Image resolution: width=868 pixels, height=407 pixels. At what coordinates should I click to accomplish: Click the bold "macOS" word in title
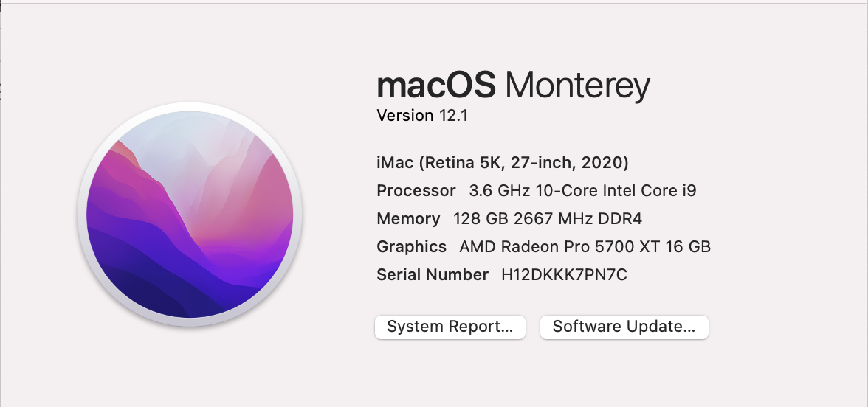(x=436, y=85)
